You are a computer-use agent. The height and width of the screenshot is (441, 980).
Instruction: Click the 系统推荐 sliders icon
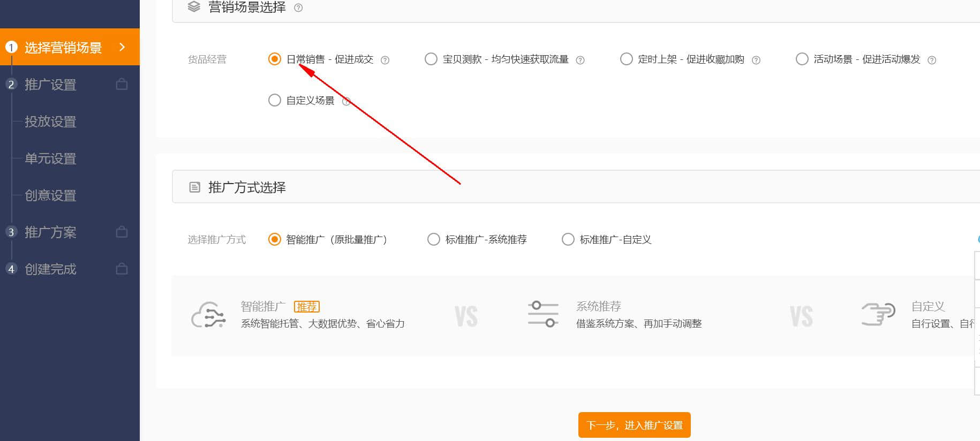(x=543, y=314)
